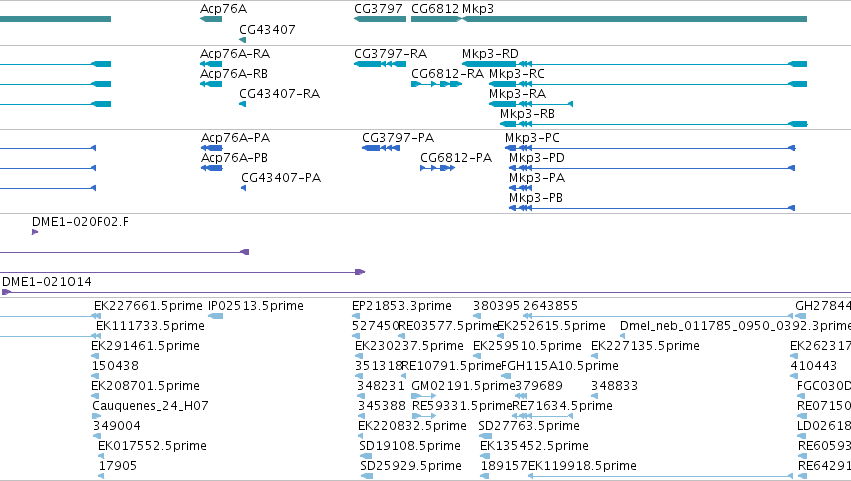Select the CG3797 gene label

(378, 9)
